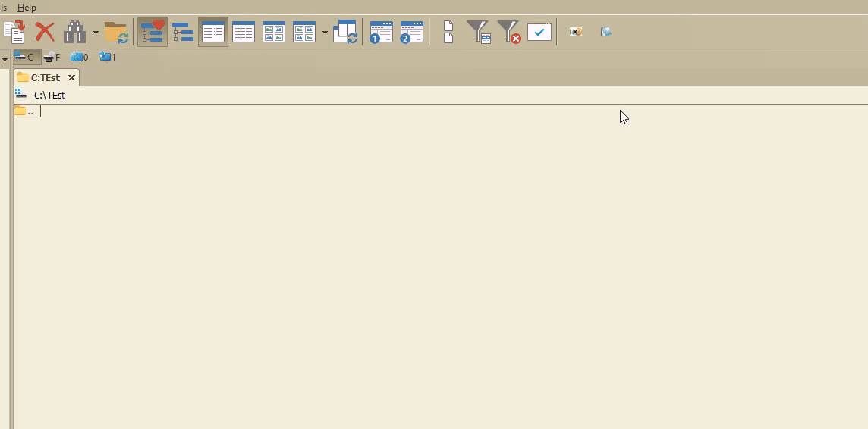Close the C:TEst tab
The height and width of the screenshot is (429, 868).
point(71,78)
